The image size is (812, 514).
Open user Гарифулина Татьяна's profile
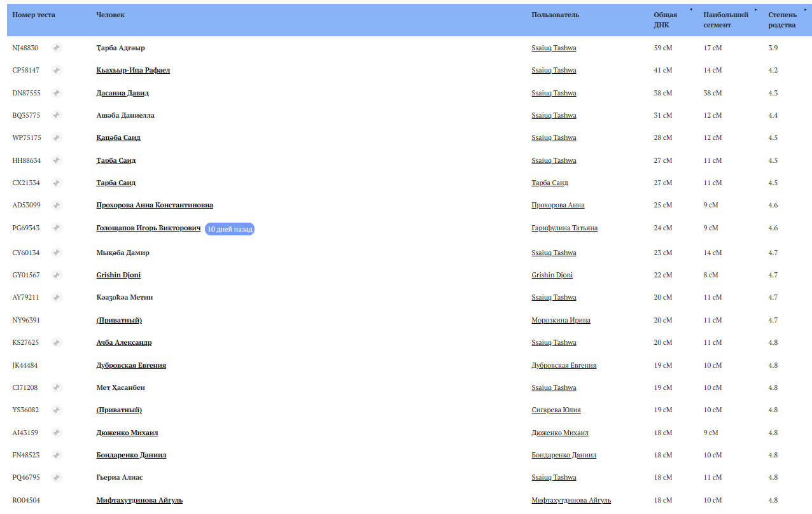pos(564,228)
